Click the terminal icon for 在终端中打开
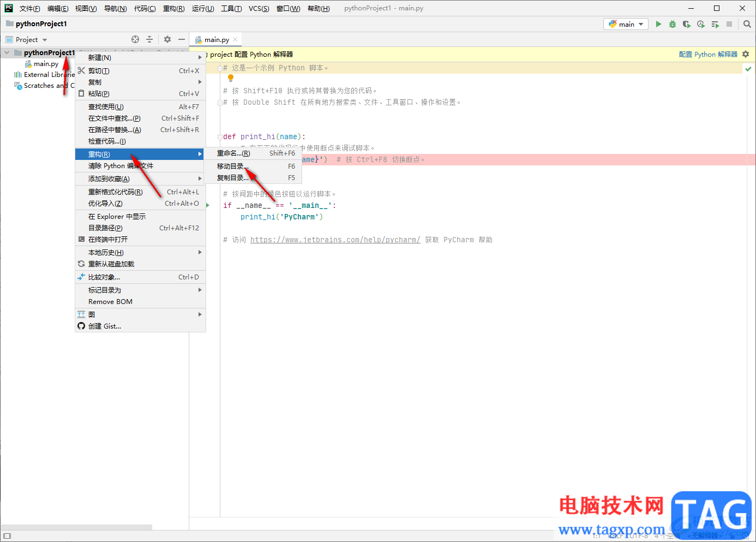Image resolution: width=756 pixels, height=542 pixels. click(x=81, y=239)
